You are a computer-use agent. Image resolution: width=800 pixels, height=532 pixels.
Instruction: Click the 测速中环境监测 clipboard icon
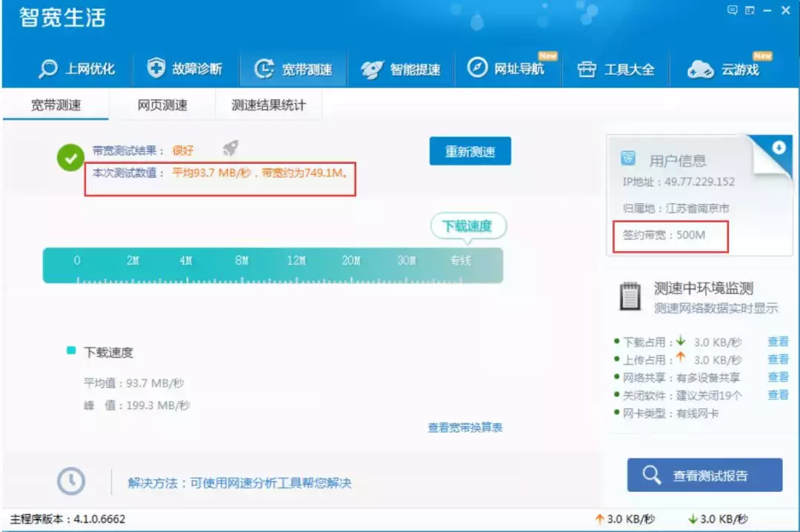(x=630, y=296)
